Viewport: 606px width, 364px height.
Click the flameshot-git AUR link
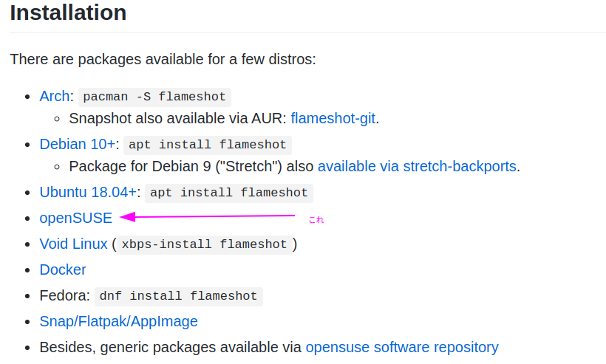pos(333,118)
